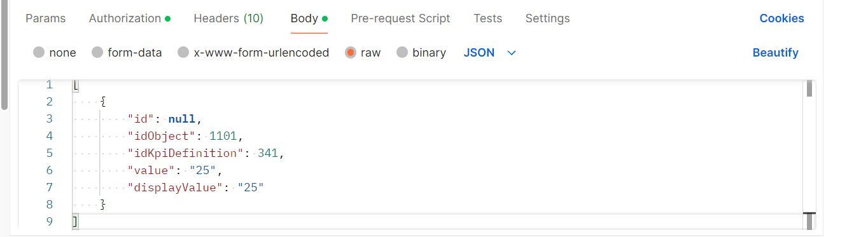The height and width of the screenshot is (237, 868).
Task: Switch to the Params tab
Action: tap(46, 18)
